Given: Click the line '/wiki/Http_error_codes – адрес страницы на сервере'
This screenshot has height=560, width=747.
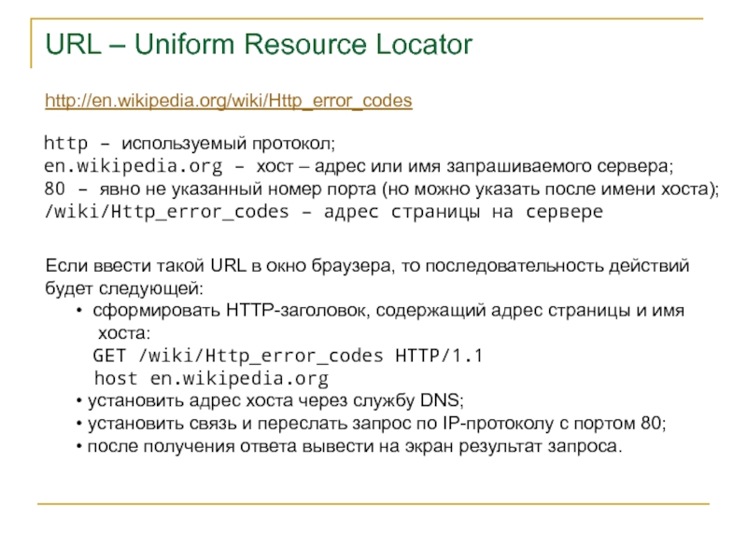Looking at the screenshot, I should pyautogui.click(x=323, y=212).
